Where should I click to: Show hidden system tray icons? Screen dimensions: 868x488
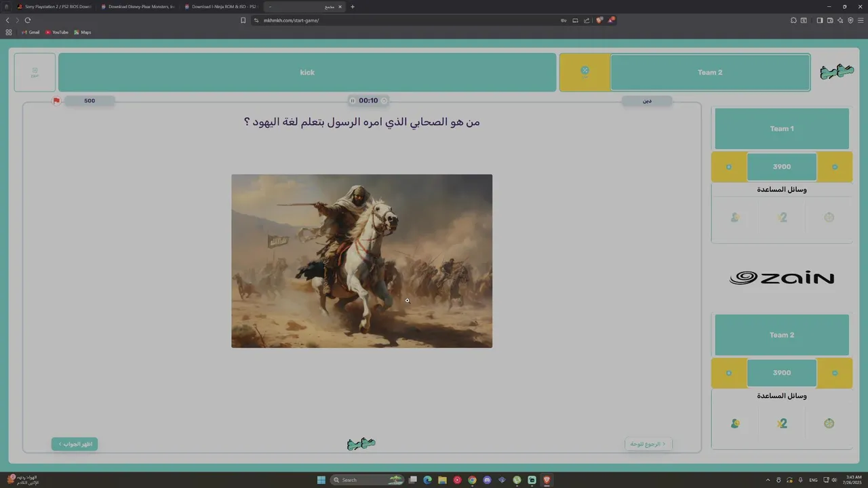768,480
